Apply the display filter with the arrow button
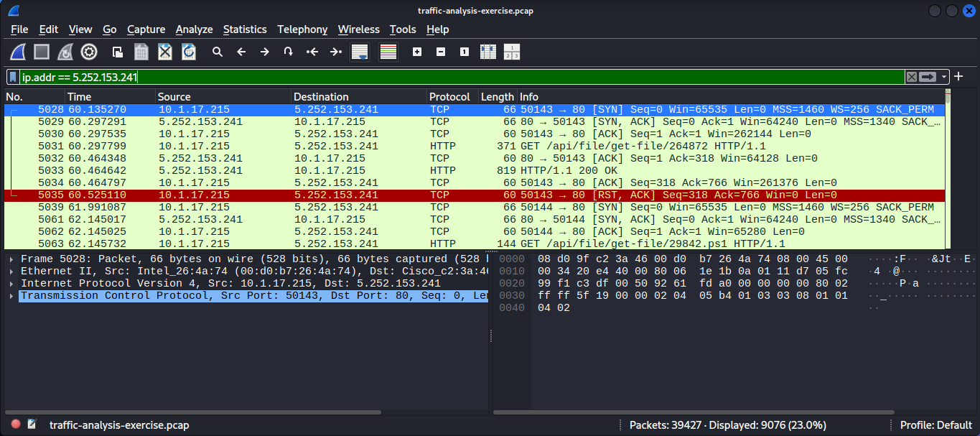The image size is (980, 436). coord(926,76)
